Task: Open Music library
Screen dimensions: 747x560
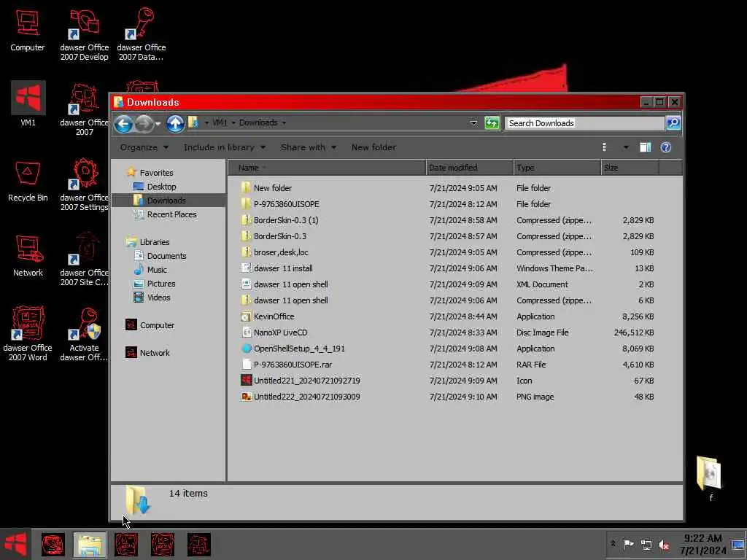Action: tap(157, 270)
